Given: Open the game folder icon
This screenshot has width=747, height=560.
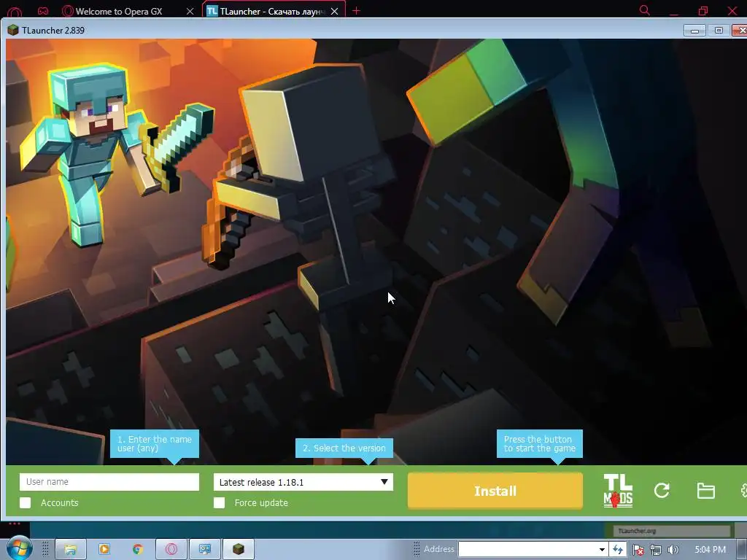Looking at the screenshot, I should pyautogui.click(x=705, y=491).
